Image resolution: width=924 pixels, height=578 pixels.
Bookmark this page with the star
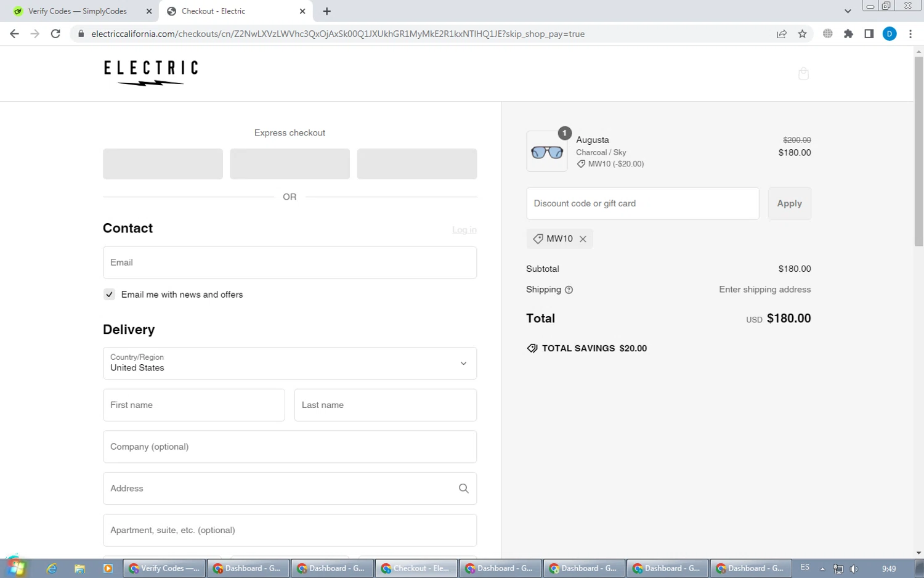pyautogui.click(x=802, y=34)
